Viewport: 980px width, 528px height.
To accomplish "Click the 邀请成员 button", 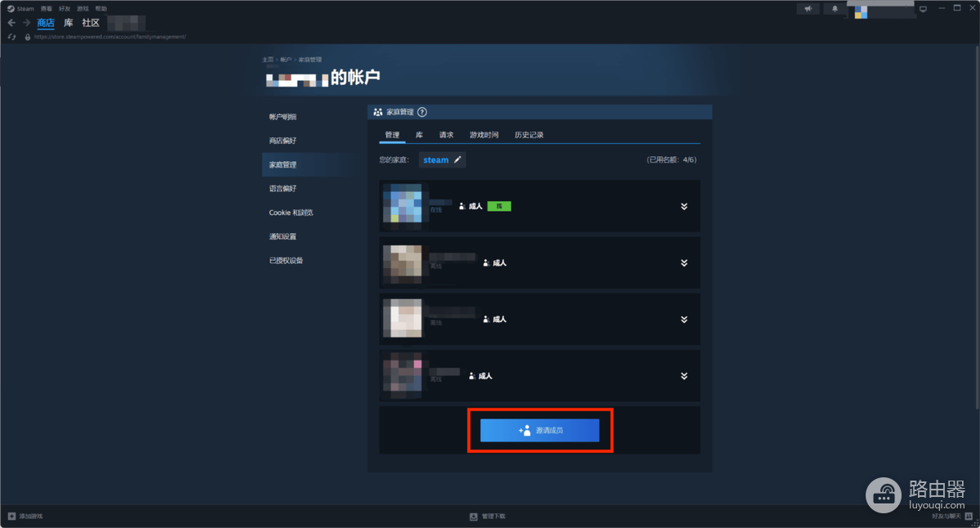I will click(540, 430).
